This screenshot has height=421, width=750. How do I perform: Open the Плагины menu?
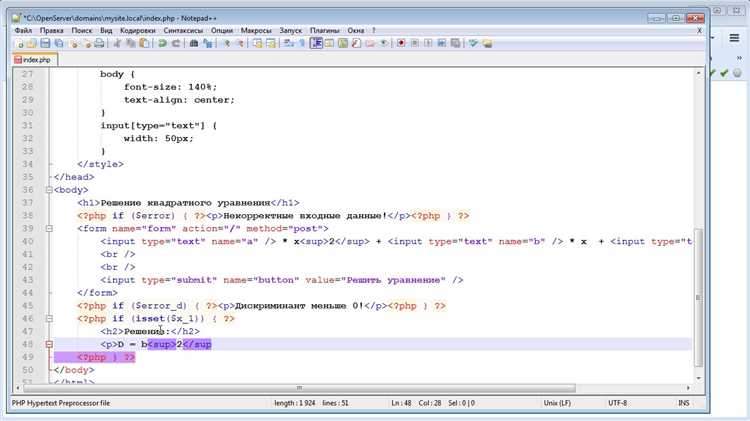click(325, 30)
